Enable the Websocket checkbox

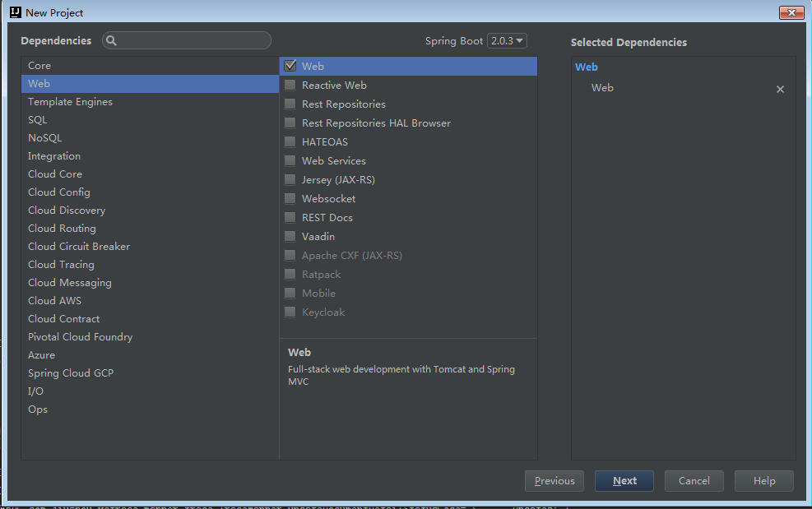click(x=290, y=198)
